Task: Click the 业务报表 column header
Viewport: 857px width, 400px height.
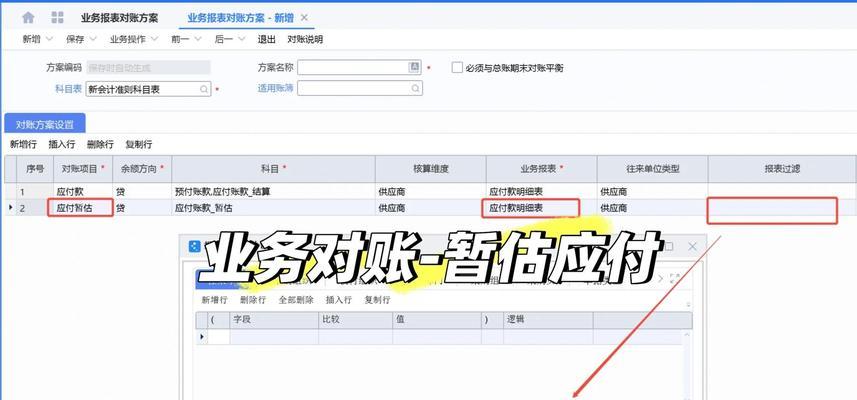Action: point(542,169)
